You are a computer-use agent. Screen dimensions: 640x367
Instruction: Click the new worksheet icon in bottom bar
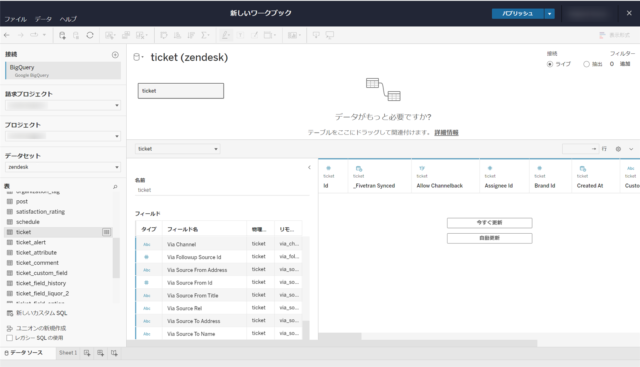(x=87, y=353)
